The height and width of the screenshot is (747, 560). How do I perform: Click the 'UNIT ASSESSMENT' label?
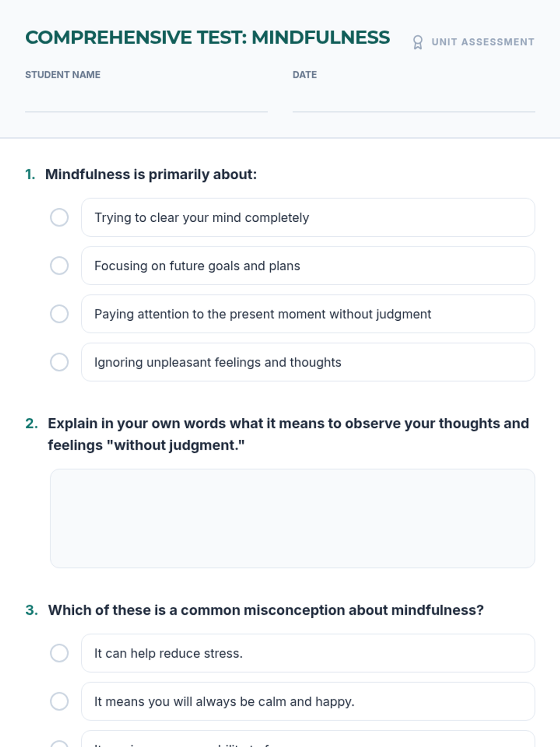tap(483, 42)
